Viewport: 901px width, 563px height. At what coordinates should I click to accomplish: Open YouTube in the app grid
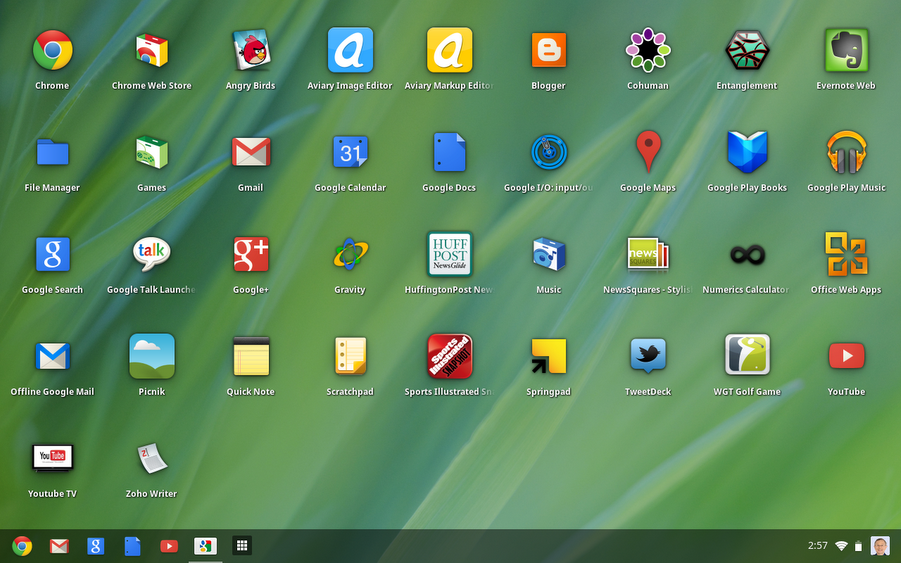click(x=846, y=356)
